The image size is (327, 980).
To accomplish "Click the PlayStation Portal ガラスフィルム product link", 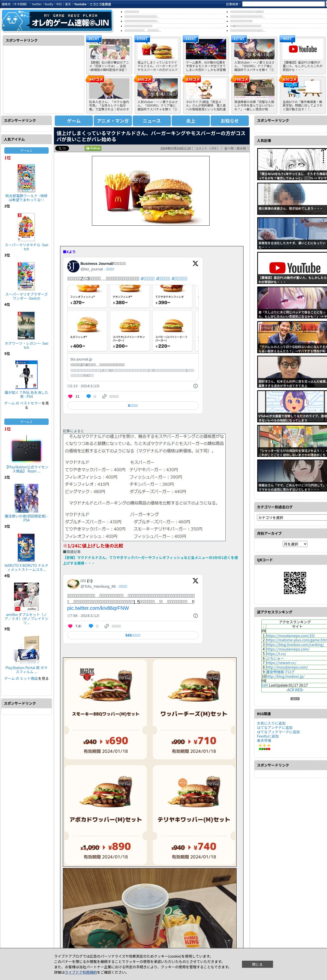I will point(26,670).
